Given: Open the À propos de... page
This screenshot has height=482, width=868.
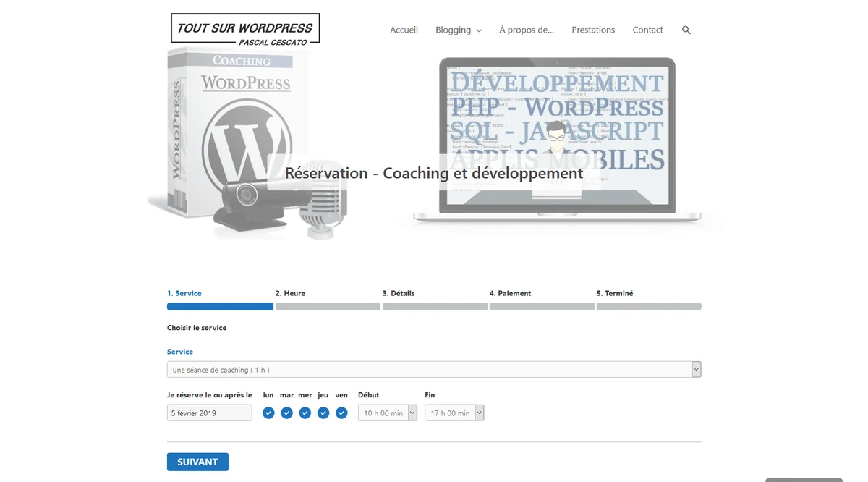Looking at the screenshot, I should 527,30.
